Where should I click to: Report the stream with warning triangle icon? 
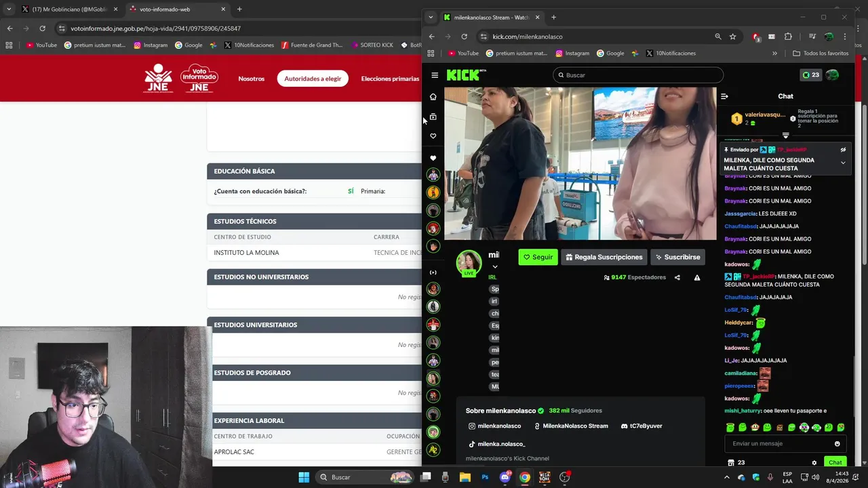[x=697, y=277]
